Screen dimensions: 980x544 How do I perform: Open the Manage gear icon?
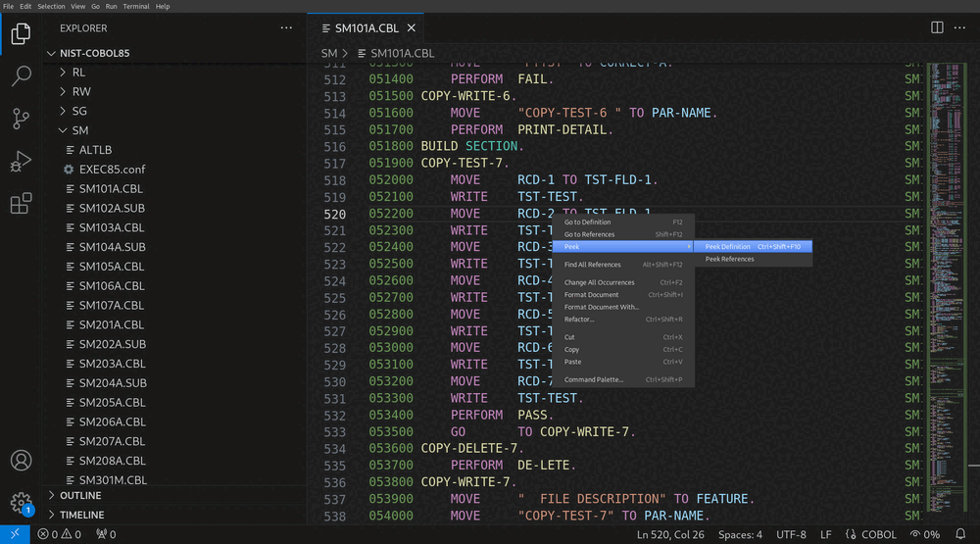[21, 503]
